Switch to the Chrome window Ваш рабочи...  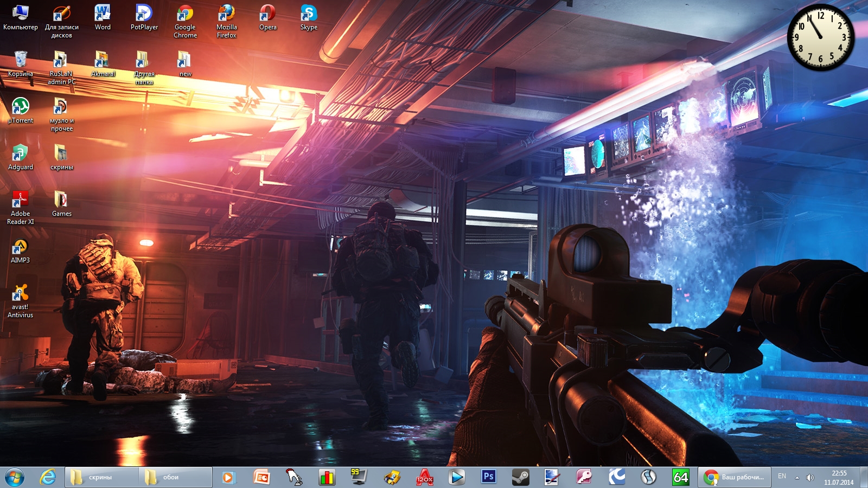[x=734, y=477]
